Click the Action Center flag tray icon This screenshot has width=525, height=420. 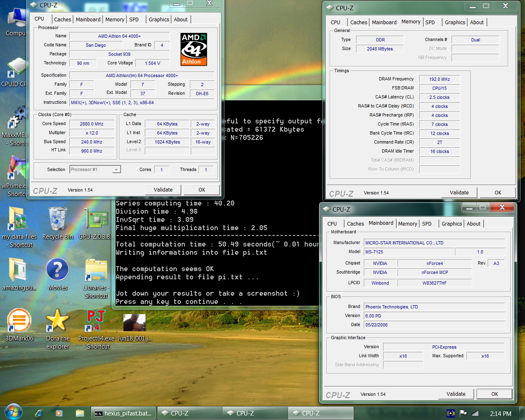[x=463, y=413]
